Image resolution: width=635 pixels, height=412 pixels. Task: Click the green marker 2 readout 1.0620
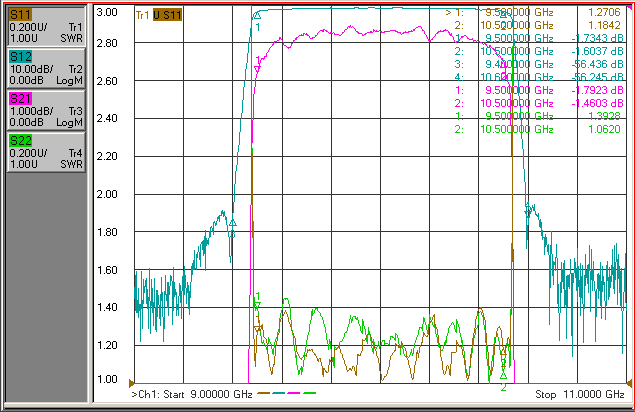604,129
